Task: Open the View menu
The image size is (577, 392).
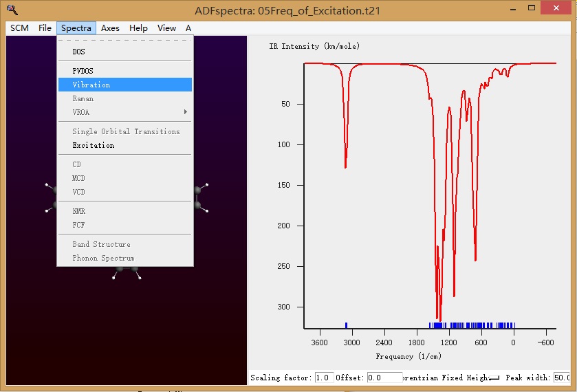Action: pos(166,28)
